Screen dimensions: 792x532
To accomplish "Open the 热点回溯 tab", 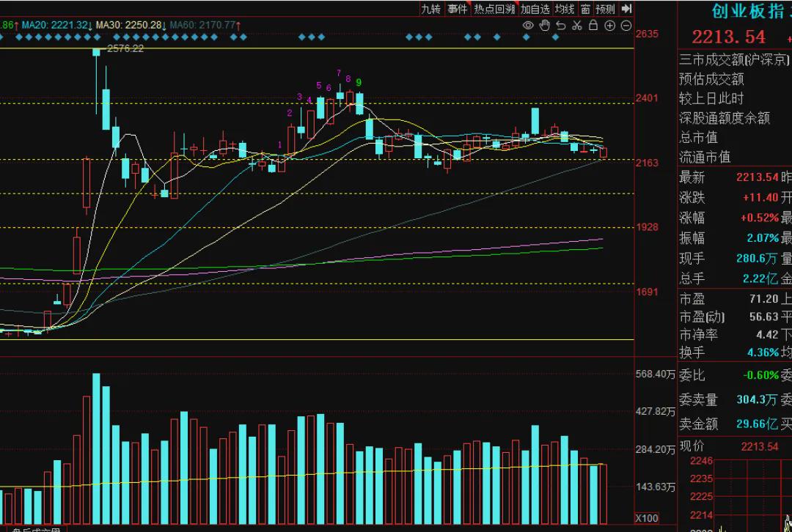I will click(x=494, y=9).
